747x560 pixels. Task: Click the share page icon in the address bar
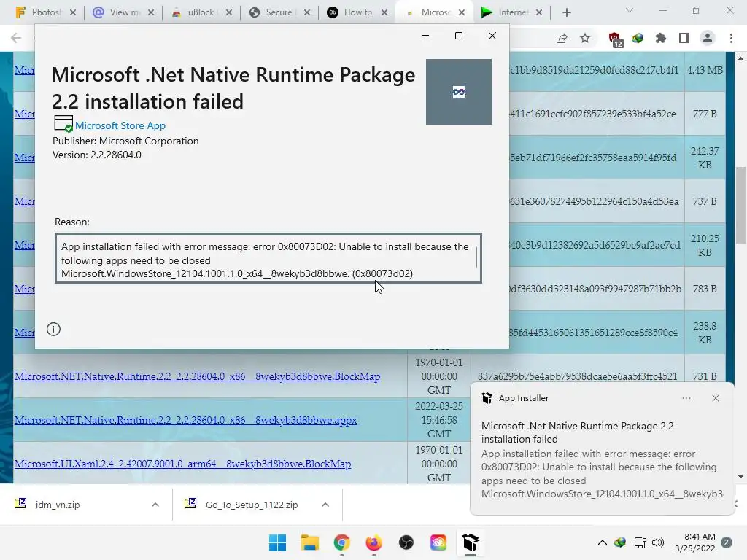(x=562, y=39)
